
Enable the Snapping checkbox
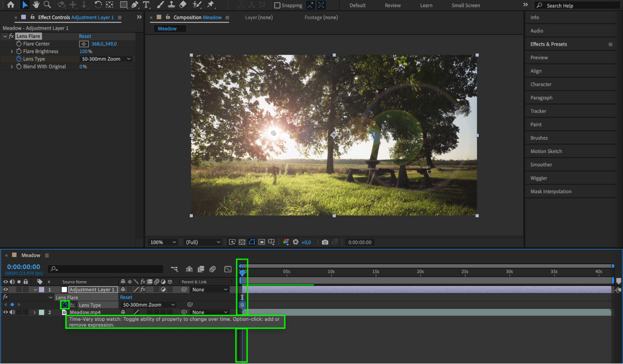(277, 5)
